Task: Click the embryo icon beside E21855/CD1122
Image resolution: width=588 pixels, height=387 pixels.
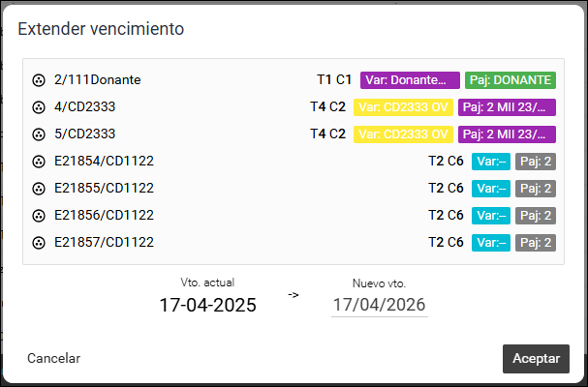Action: [38, 189]
